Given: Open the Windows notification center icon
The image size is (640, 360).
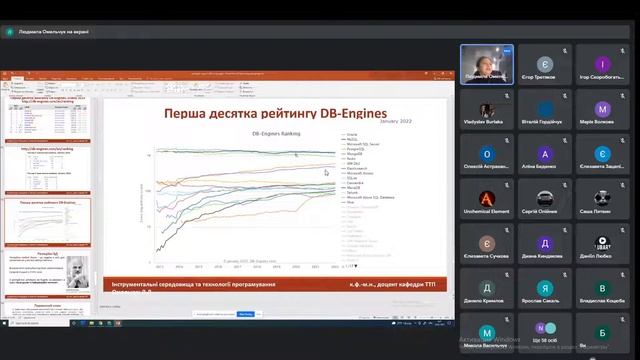Looking at the screenshot, I should (450, 323).
